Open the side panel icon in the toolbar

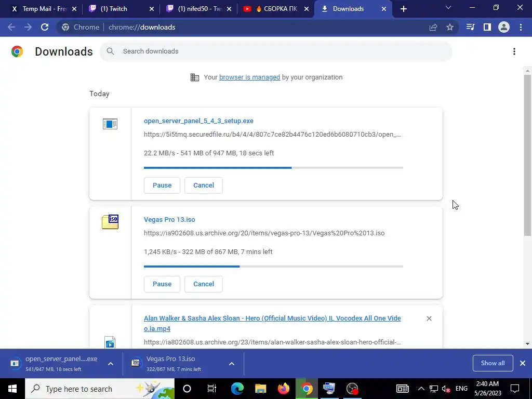pos(487,27)
